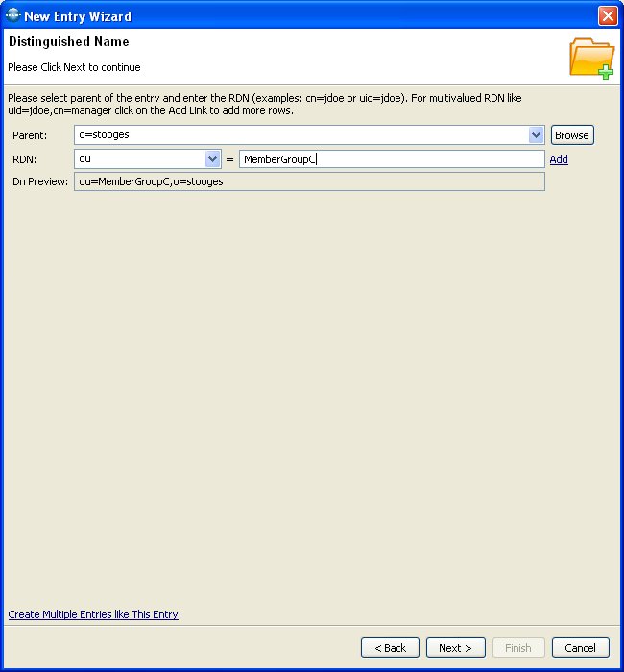Screen dimensions: 624x672
Task: Expand the Parent dropdown arrow
Action: coord(537,135)
